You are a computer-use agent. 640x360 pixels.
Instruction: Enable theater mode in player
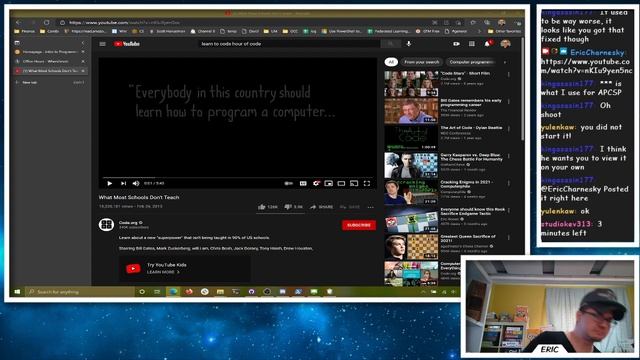[x=341, y=183]
